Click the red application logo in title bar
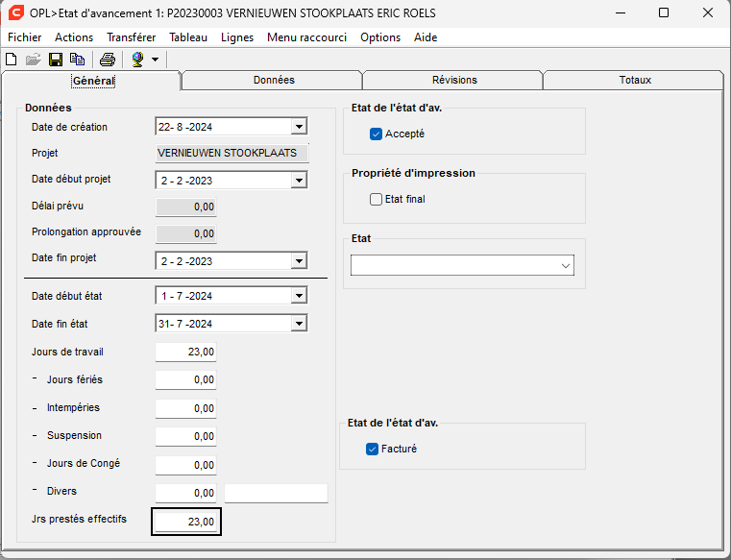The height and width of the screenshot is (560, 731). click(16, 12)
